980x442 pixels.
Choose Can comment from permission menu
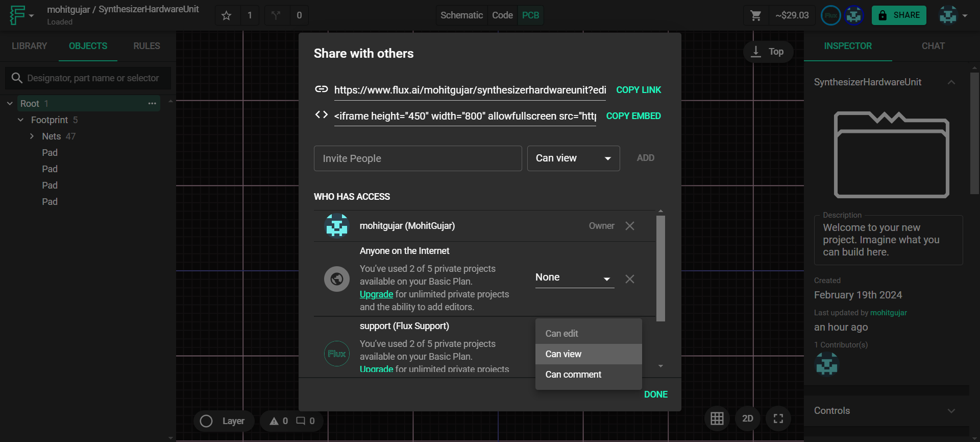click(589, 375)
